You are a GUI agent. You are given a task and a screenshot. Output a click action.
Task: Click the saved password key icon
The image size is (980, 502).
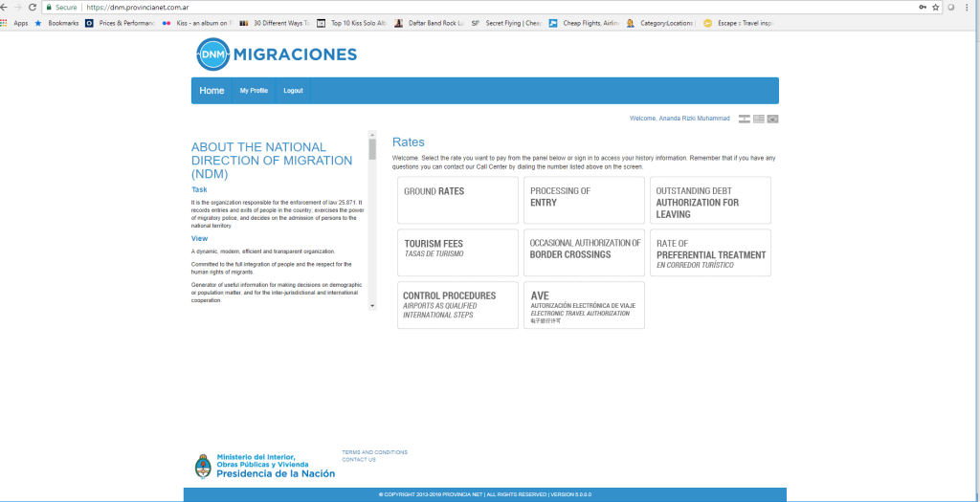[923, 7]
